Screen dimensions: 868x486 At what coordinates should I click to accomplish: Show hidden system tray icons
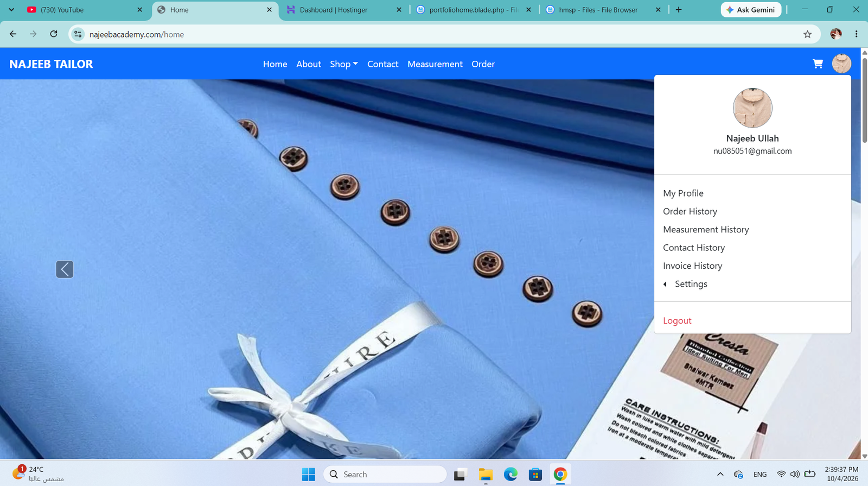(720, 475)
